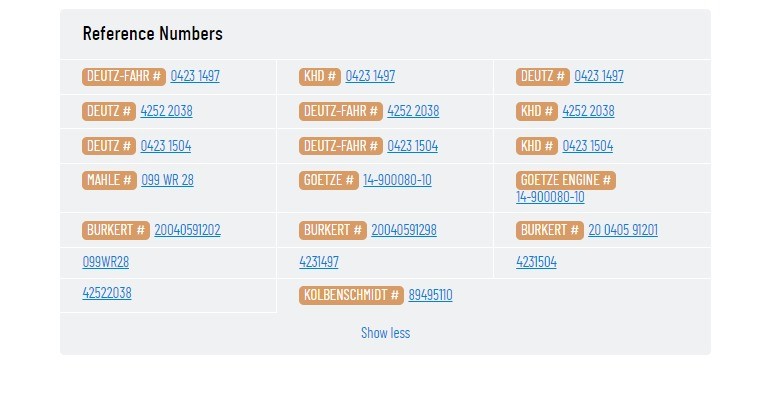Click the KOLBENSCHMIDT # brand tag
Viewport: 766px width, 401px height.
tap(351, 295)
